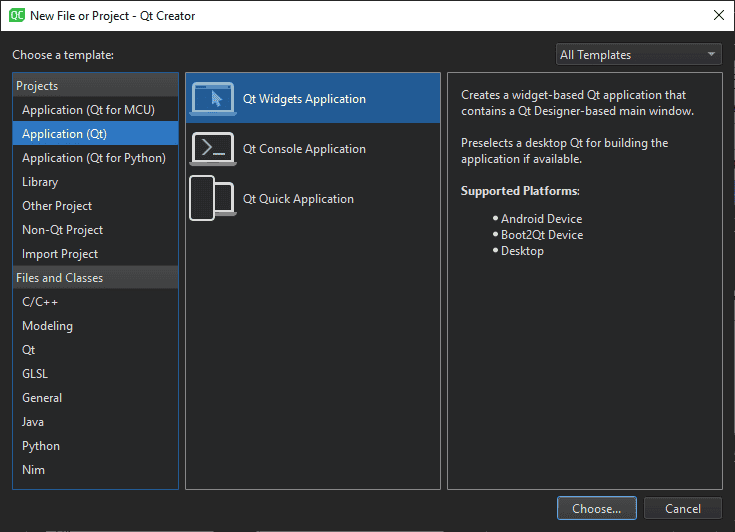Click the Desktop platform entry

(522, 251)
